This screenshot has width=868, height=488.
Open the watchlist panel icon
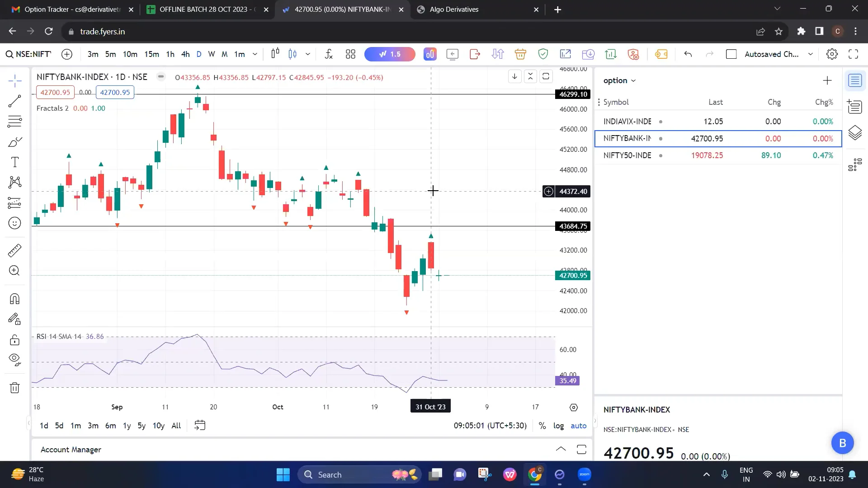coord(855,81)
